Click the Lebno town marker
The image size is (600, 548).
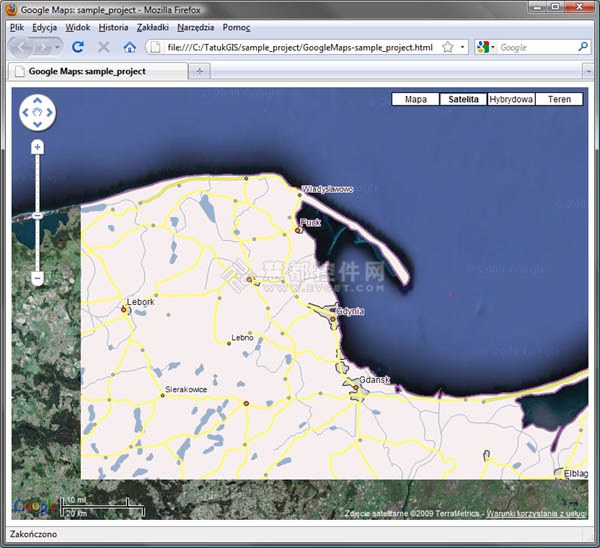[229, 344]
